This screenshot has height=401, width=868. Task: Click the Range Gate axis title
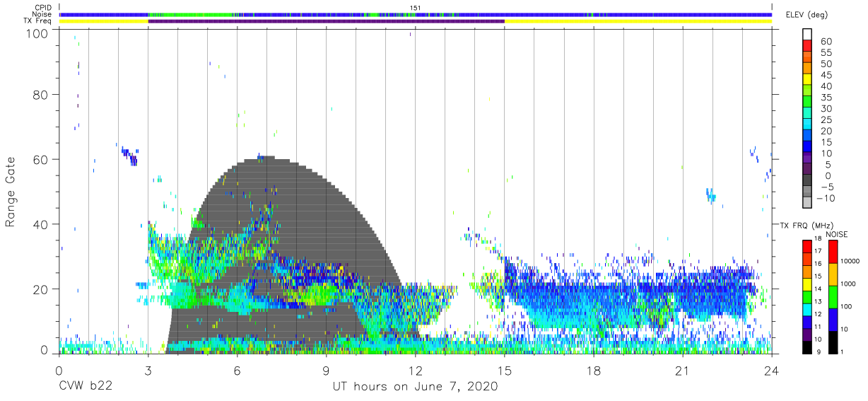click(x=11, y=192)
